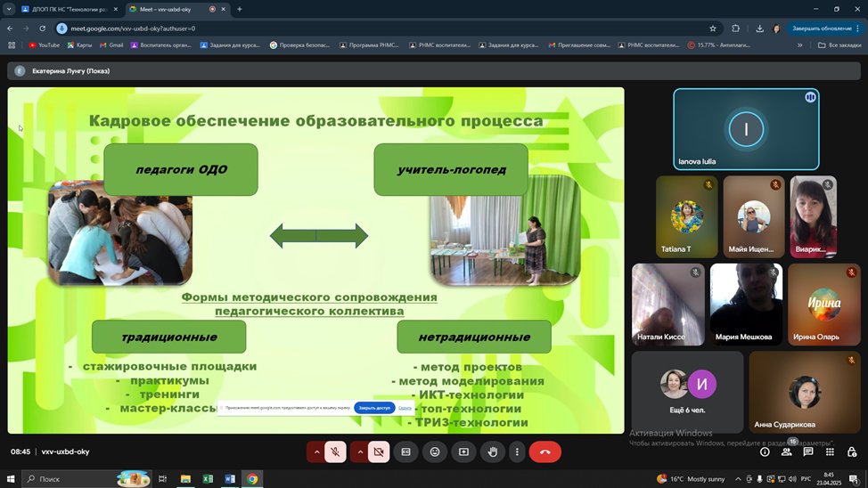
Task: Show the participants people panel
Action: coord(786,452)
